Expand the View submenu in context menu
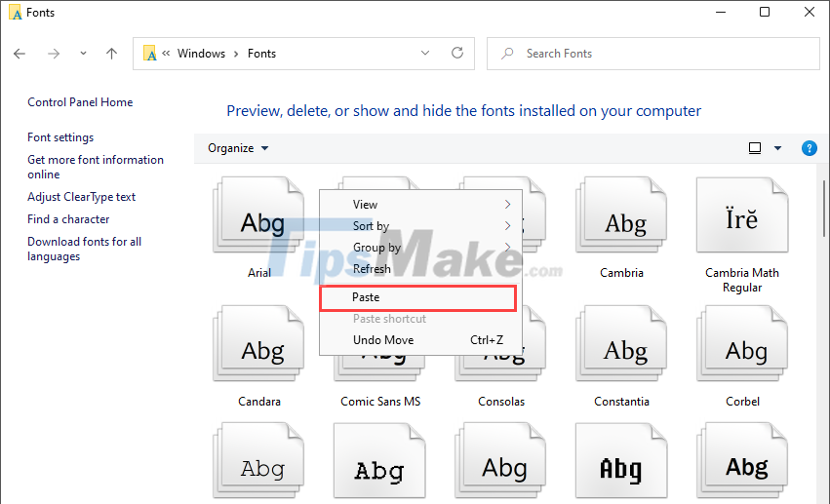The image size is (830, 504). tap(420, 204)
